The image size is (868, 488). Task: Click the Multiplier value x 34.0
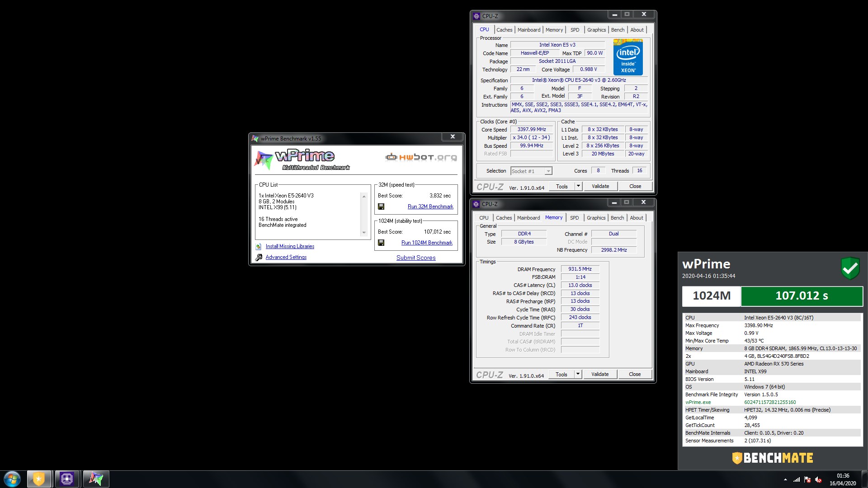(532, 137)
